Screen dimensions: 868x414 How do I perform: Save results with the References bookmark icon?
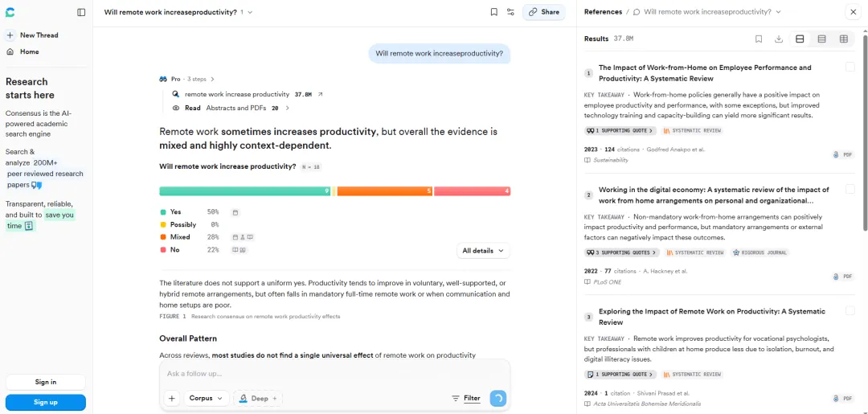tap(759, 39)
